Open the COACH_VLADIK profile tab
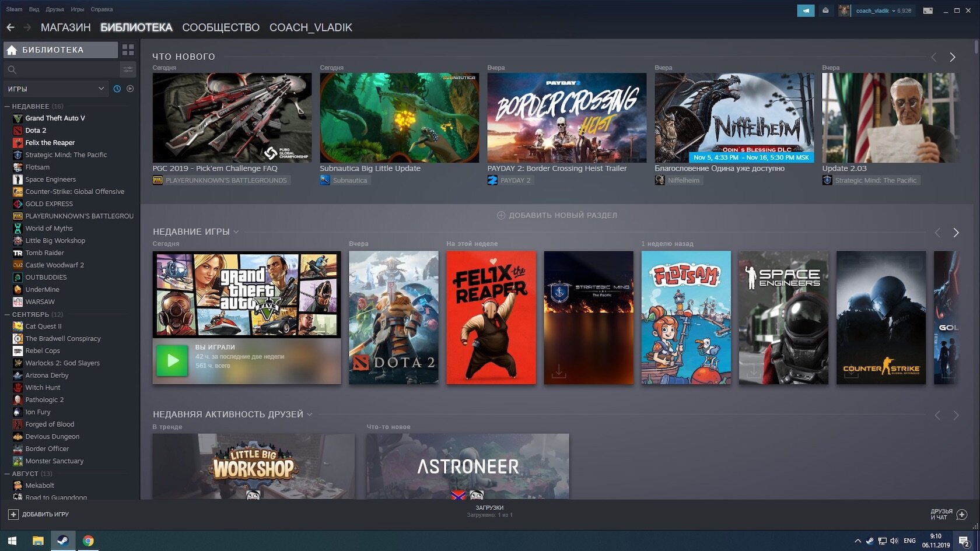This screenshot has width=980, height=551. pyautogui.click(x=310, y=27)
